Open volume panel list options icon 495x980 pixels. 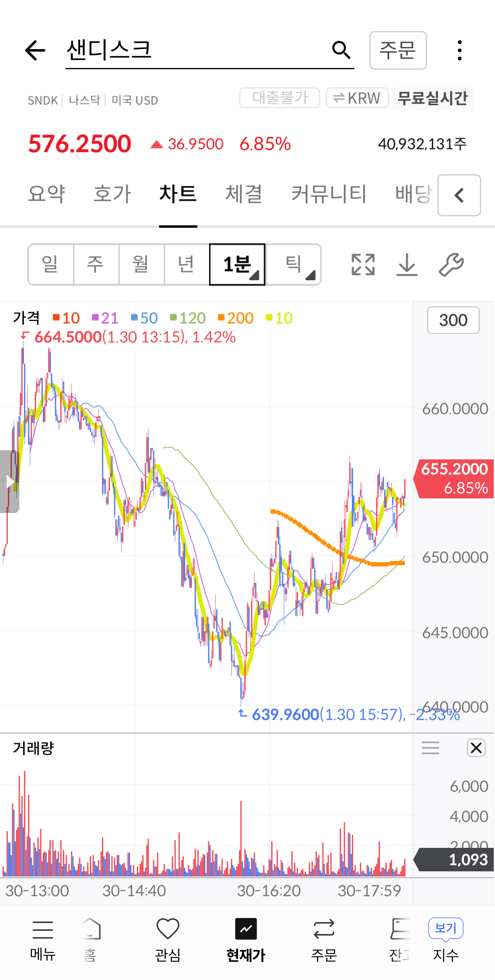[x=430, y=748]
